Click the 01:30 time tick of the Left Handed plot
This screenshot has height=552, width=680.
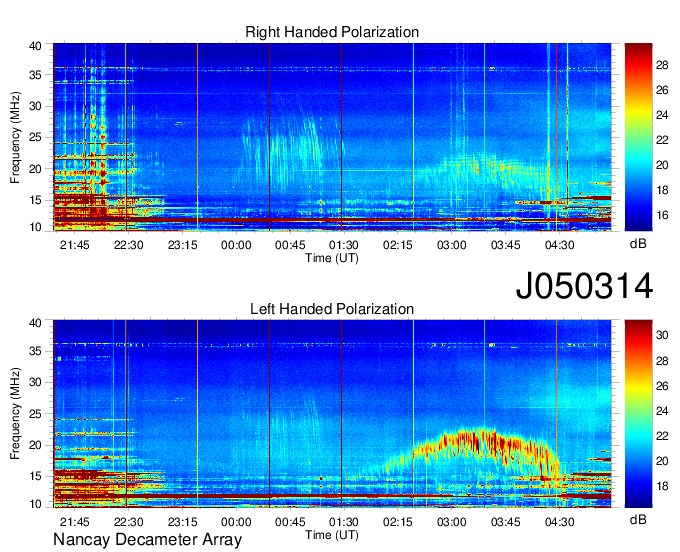click(x=344, y=522)
